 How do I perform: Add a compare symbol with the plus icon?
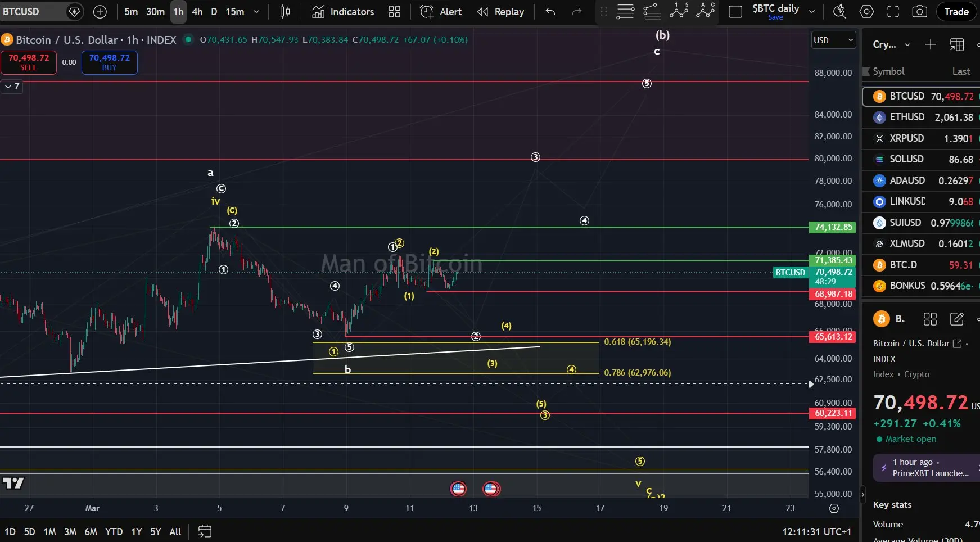[x=100, y=11]
